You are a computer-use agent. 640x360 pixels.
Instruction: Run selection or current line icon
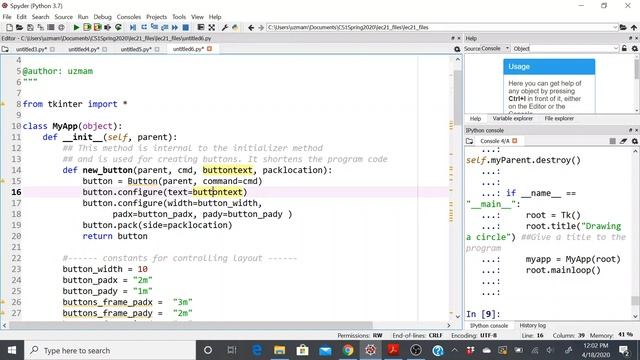108,27
